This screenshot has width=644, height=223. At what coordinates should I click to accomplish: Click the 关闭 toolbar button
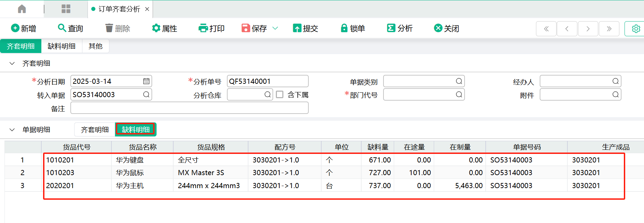(447, 28)
